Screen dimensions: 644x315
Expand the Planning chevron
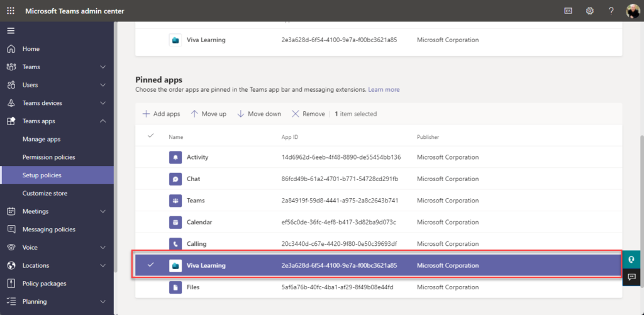click(x=103, y=301)
